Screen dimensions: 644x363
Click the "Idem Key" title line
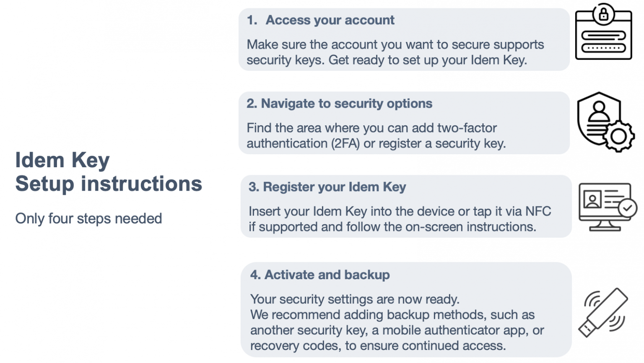62,160
